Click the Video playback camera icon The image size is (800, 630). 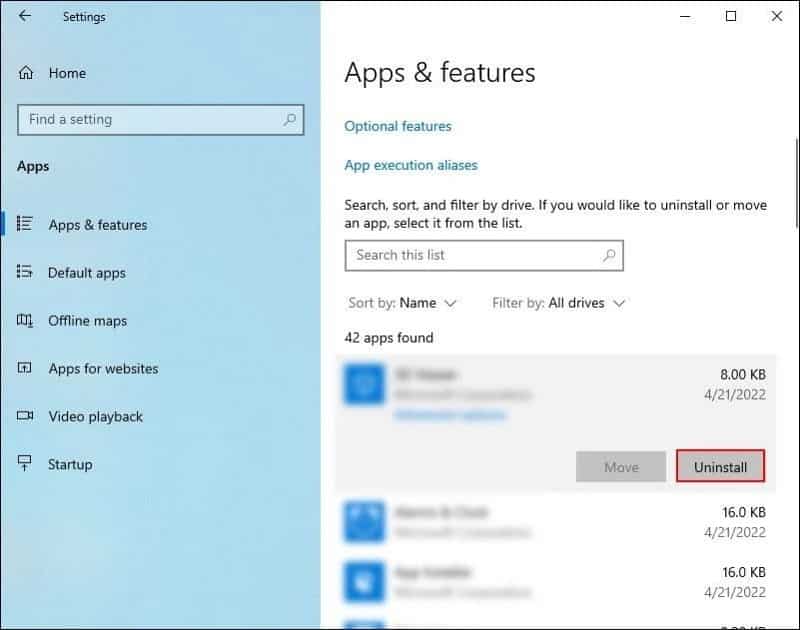point(24,416)
